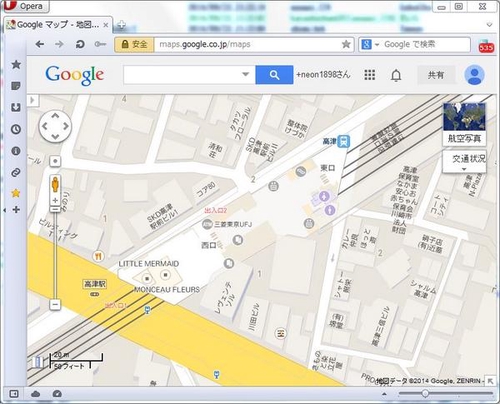Viewport: 500px width, 404px height.
Task: Collapse Opera sidebar with left-edge arrow
Action: (x=4, y=210)
